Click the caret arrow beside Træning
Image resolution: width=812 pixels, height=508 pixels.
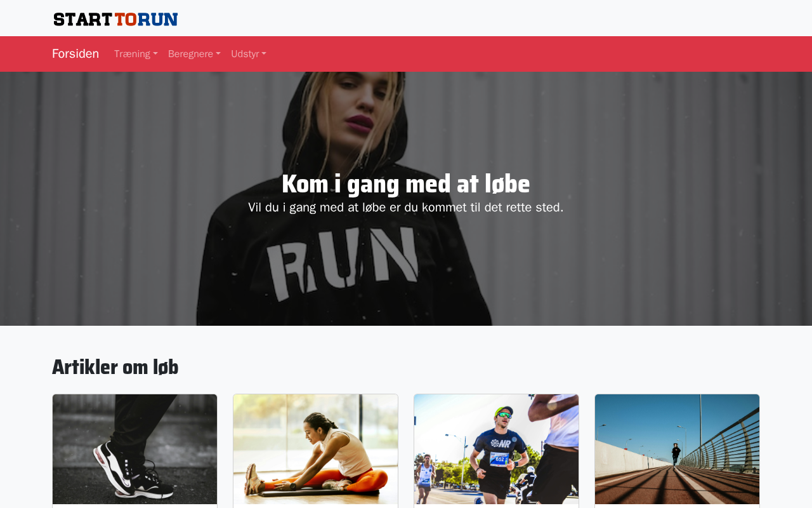[x=155, y=55]
